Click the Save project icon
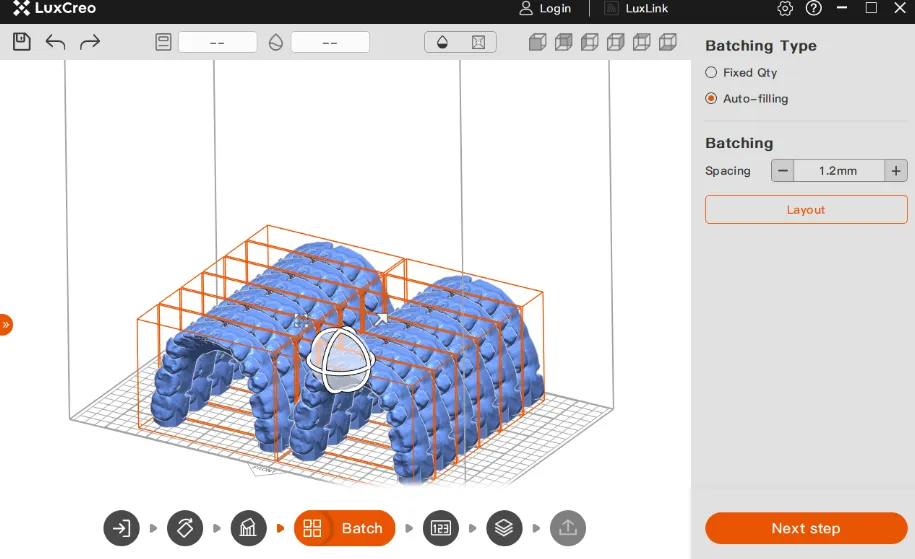This screenshot has width=915, height=559. [22, 42]
